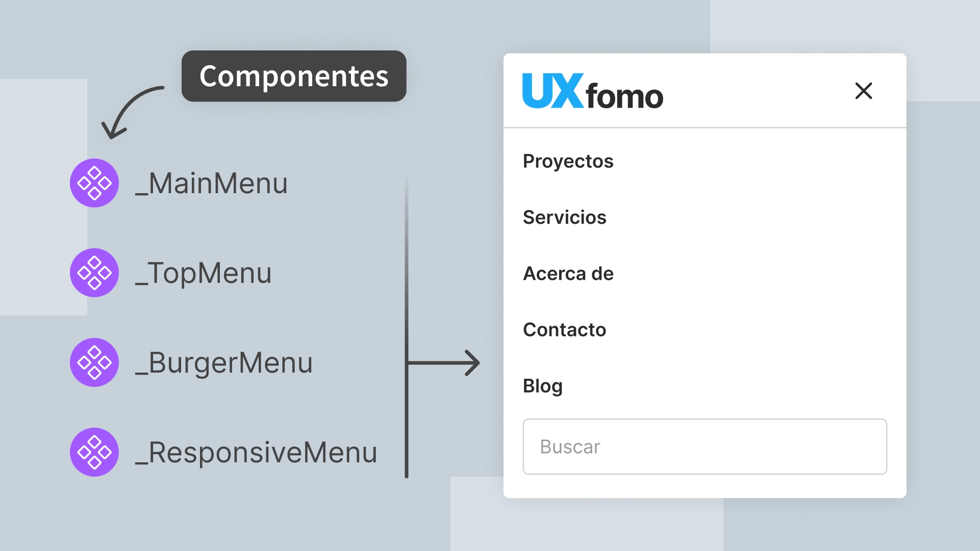Select the Acerca de navigation entry
Image resolution: width=980 pixels, height=551 pixels.
click(x=568, y=273)
